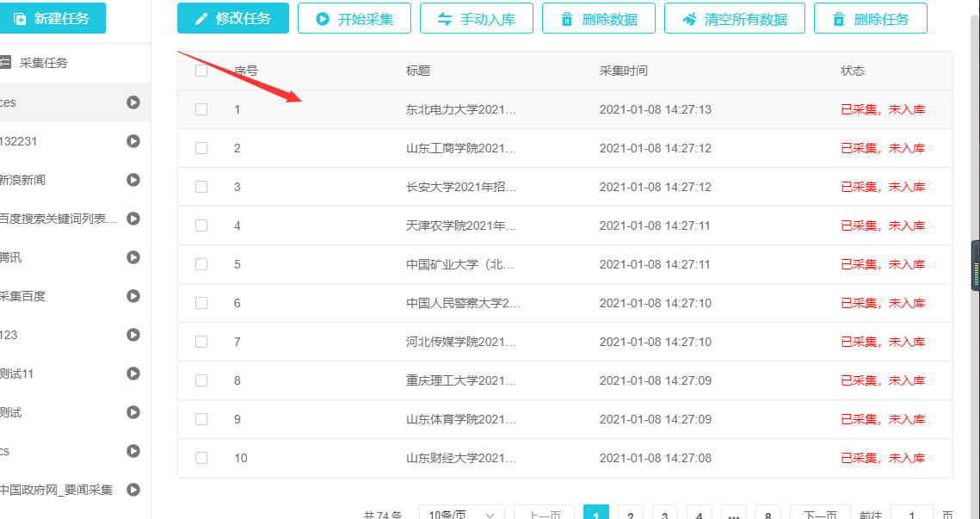Click time 2021-01-08 14:27:13
The height and width of the screenshot is (519, 980).
655,109
